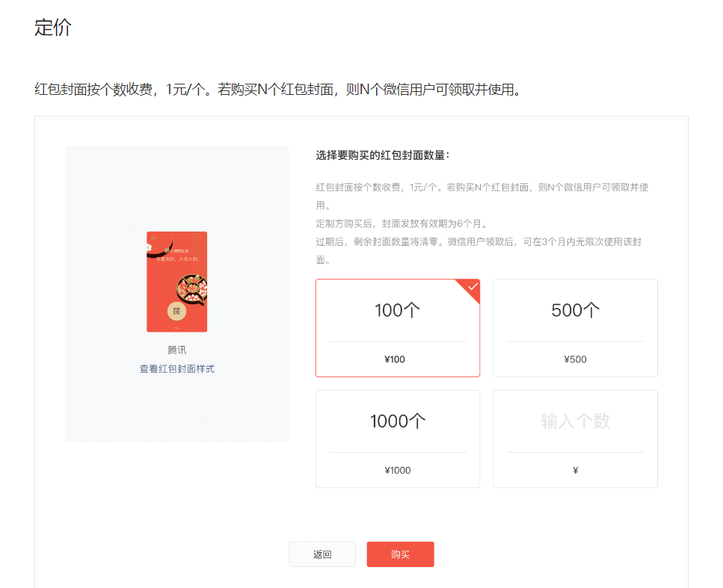Screen dimensions: 723x588
Task: Select the 500个 quantity option
Action: pos(575,328)
